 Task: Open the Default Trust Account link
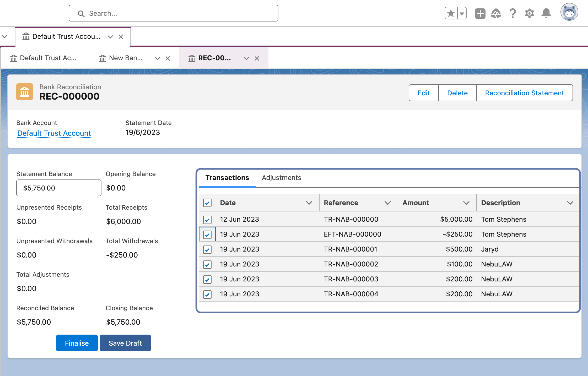coord(54,133)
